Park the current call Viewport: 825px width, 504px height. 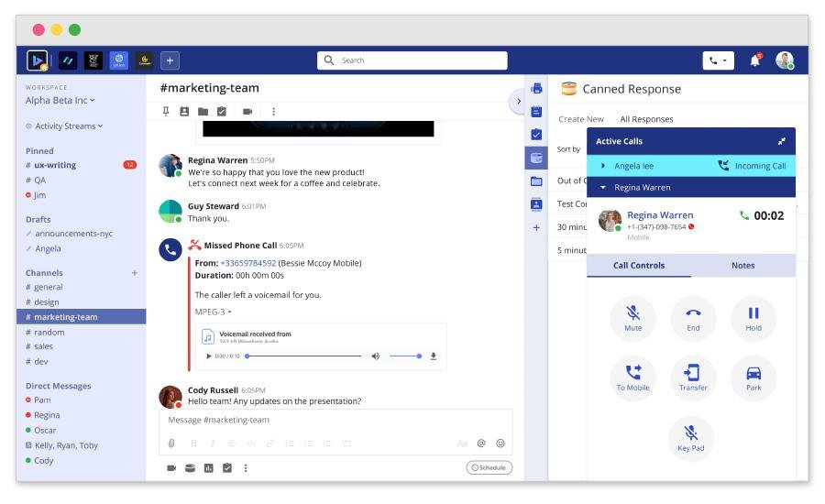753,378
